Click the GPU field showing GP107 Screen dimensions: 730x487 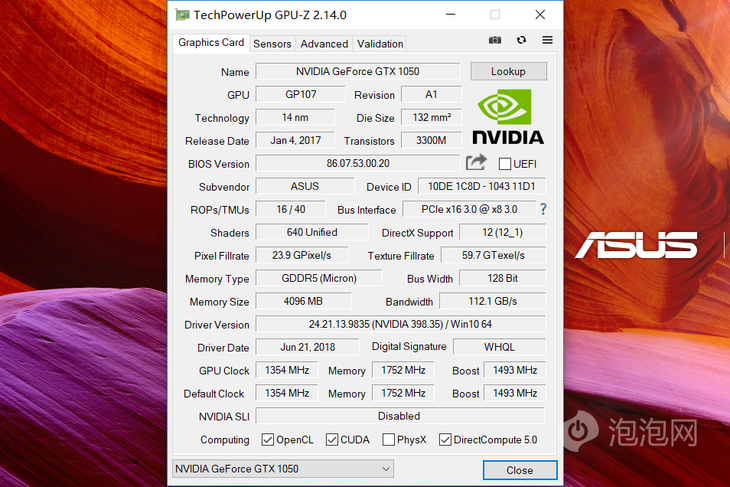pos(301,95)
